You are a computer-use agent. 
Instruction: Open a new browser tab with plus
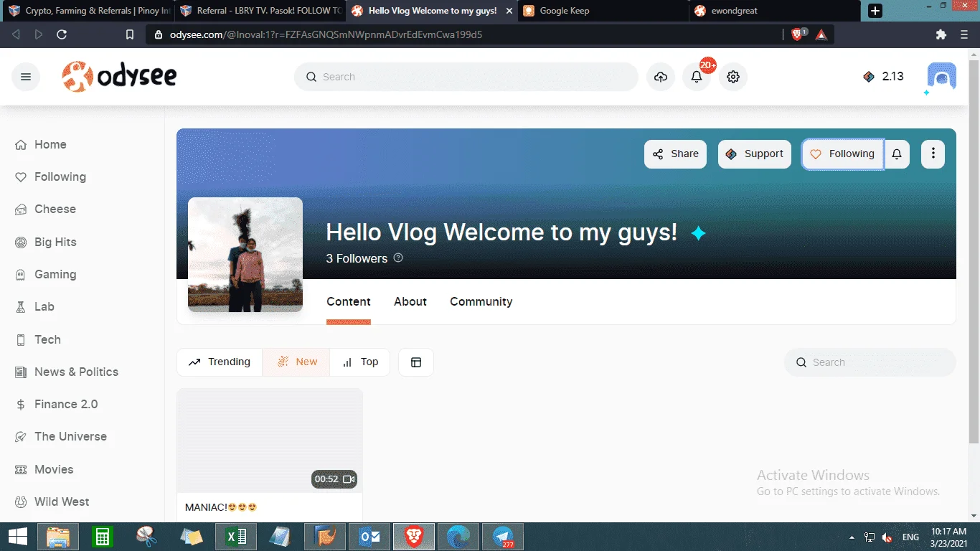point(875,11)
